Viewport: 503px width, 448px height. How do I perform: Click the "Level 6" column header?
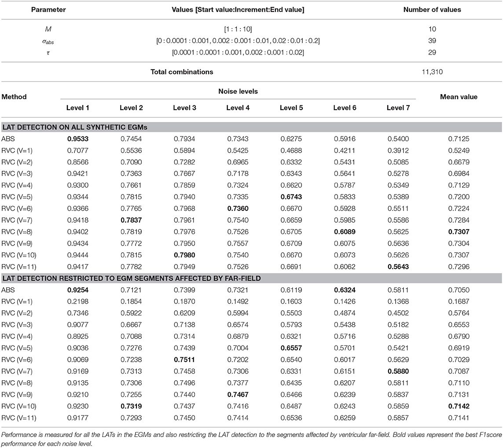tap(345, 108)
